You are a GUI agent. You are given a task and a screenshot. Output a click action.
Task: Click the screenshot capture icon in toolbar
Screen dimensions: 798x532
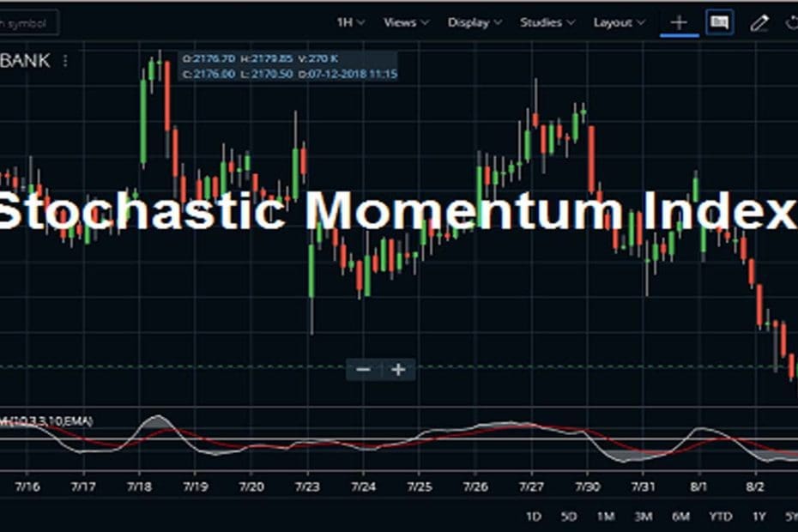coord(719,23)
